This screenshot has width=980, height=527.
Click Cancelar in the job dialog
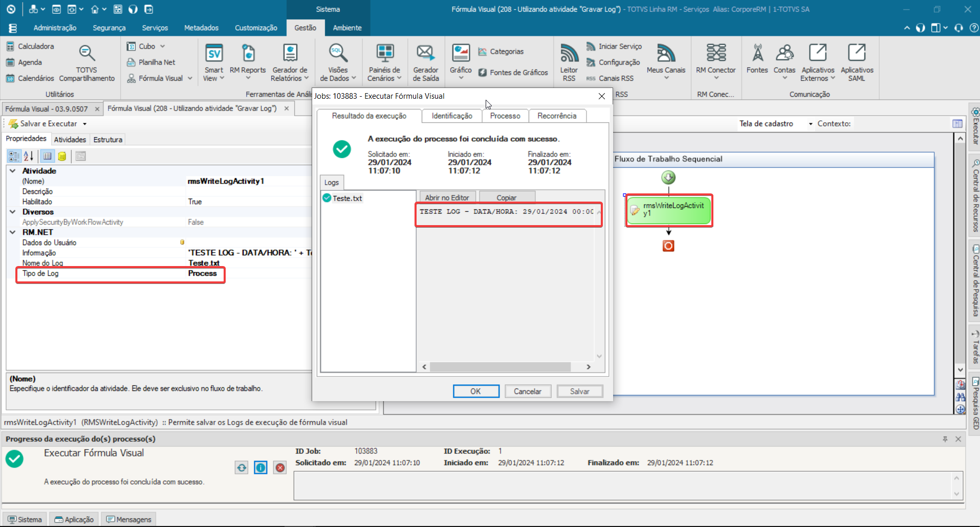coord(528,391)
